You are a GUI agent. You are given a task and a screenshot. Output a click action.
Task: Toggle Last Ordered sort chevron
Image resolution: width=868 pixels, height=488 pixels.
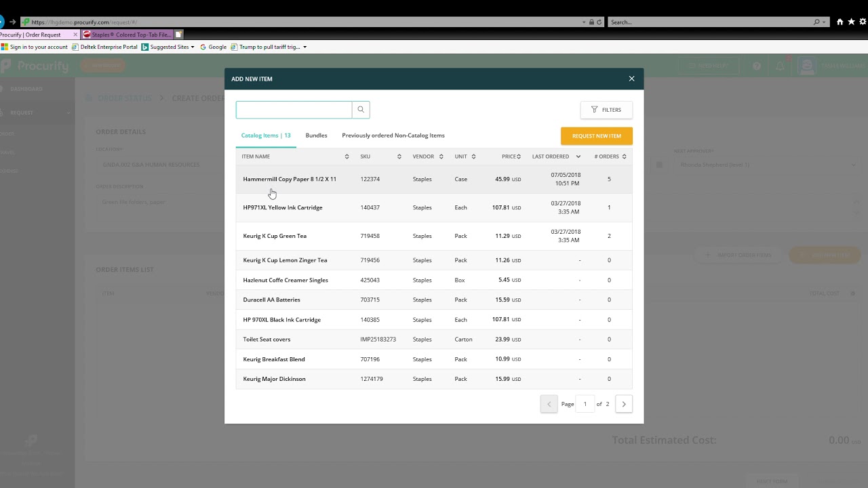[578, 157]
